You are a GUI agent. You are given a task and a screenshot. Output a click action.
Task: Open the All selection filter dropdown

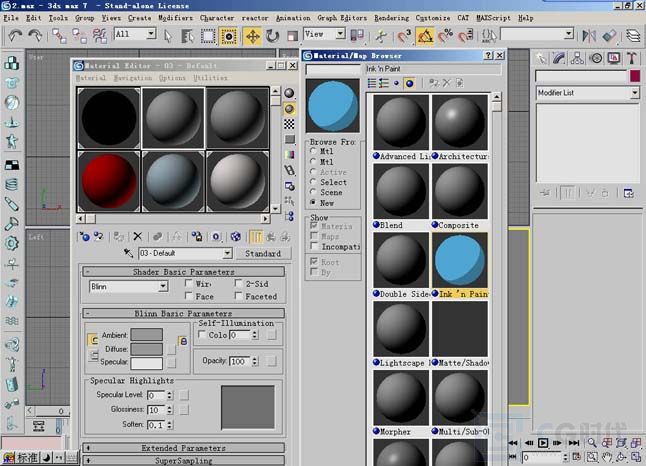[x=151, y=34]
